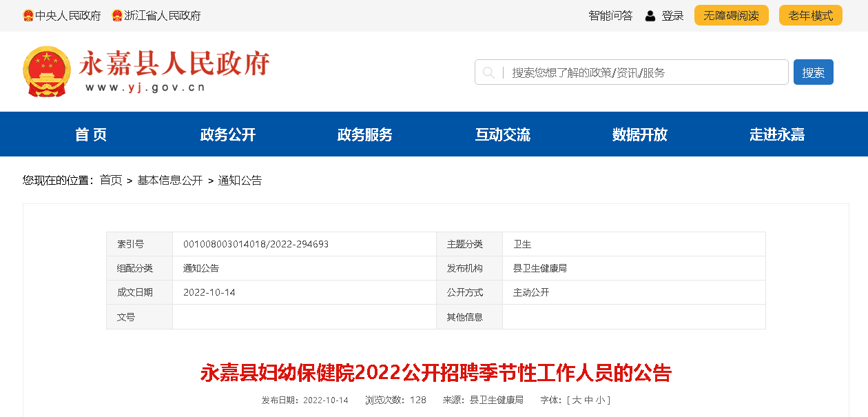Click the 首页 breadcrumb link
Image resolution: width=868 pixels, height=417 pixels.
pyautogui.click(x=111, y=181)
